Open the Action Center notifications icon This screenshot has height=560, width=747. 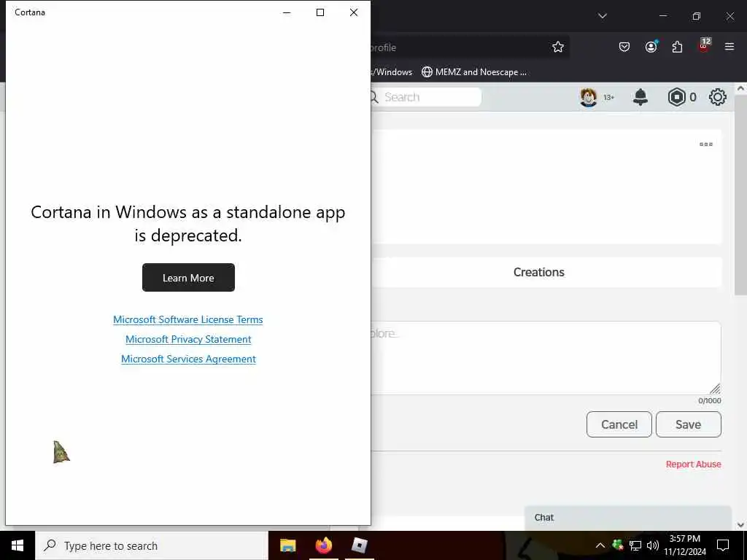pos(723,545)
